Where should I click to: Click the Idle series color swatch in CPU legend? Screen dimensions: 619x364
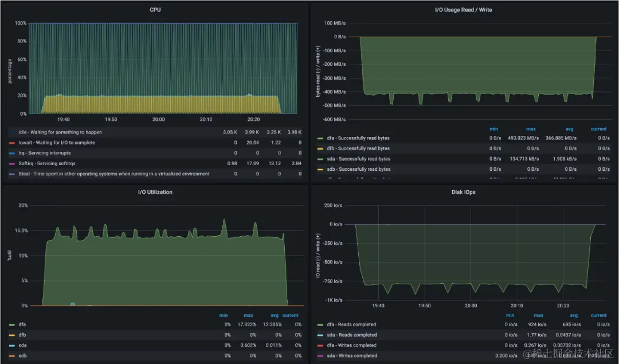pyautogui.click(x=12, y=132)
